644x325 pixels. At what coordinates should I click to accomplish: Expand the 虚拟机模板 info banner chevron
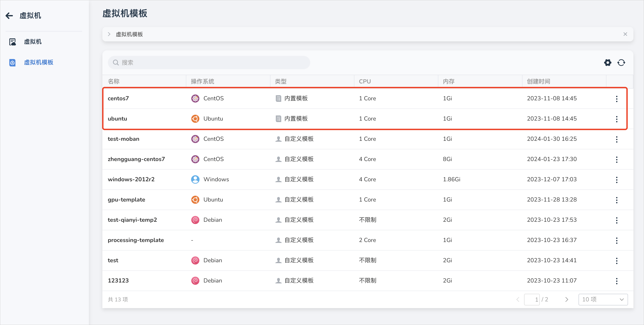tap(109, 34)
